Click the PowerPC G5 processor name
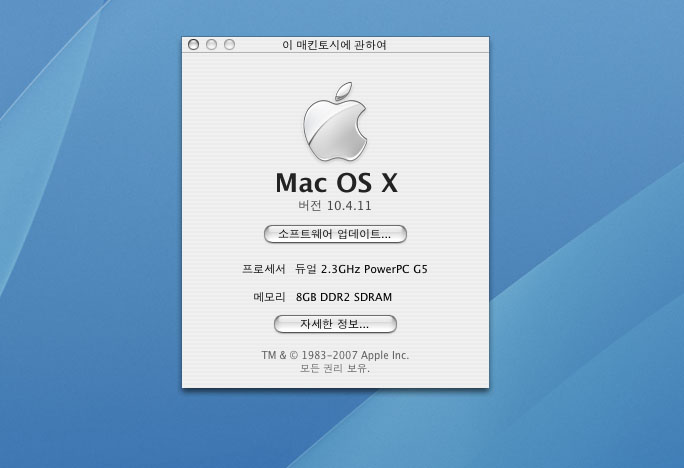 tap(401, 269)
